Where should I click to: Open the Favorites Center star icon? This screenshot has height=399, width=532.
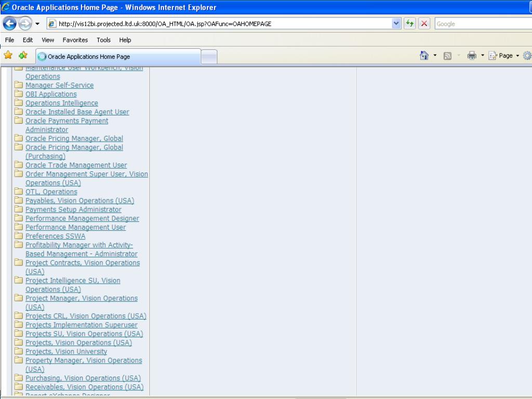point(8,55)
